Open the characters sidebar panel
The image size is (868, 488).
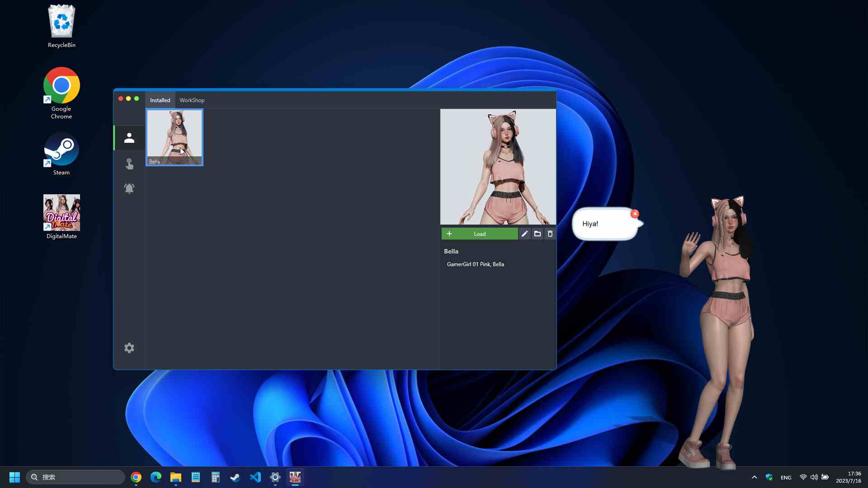(129, 138)
